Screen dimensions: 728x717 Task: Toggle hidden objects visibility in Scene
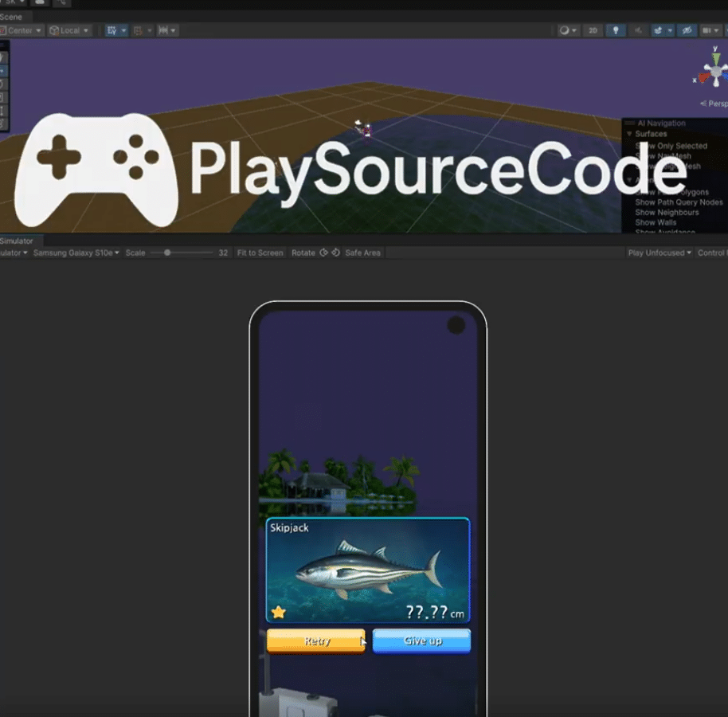click(687, 30)
